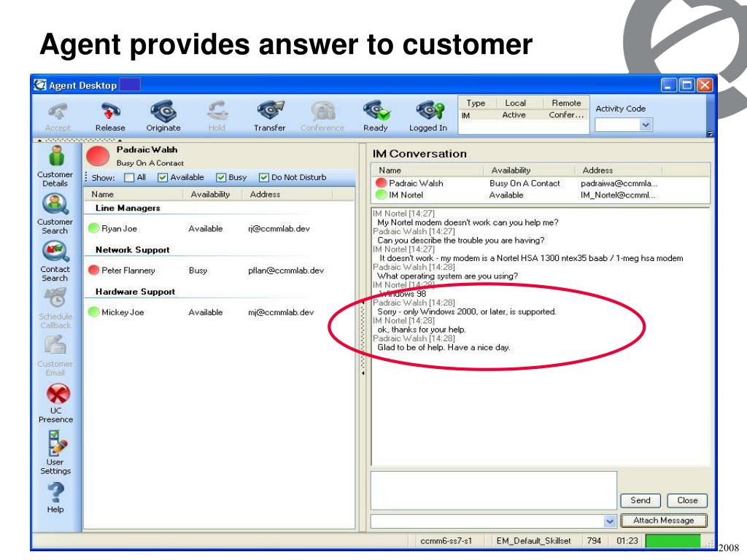Viewport: 747px width, 560px height.
Task: Sort contact list by Availability column
Action: (x=212, y=194)
